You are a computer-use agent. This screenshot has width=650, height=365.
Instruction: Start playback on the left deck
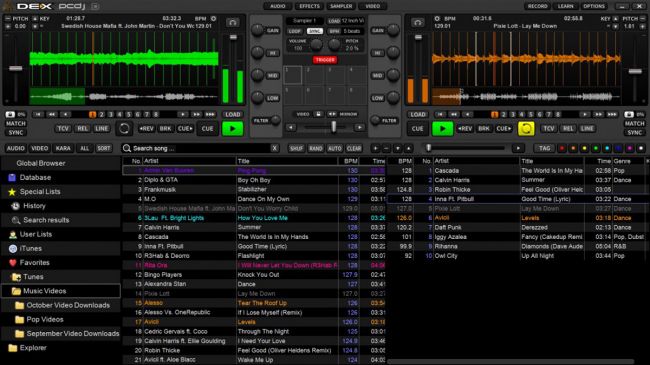coord(233,129)
